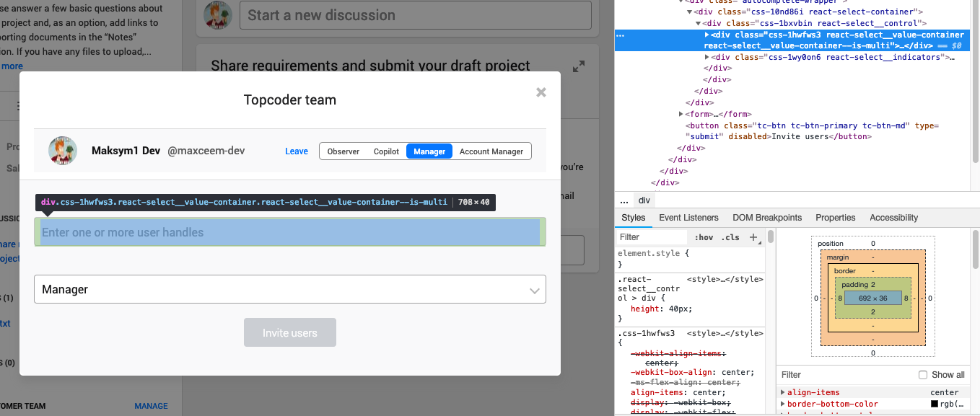Click the Leave link
Screen dimensions: 980x416
(x=297, y=151)
